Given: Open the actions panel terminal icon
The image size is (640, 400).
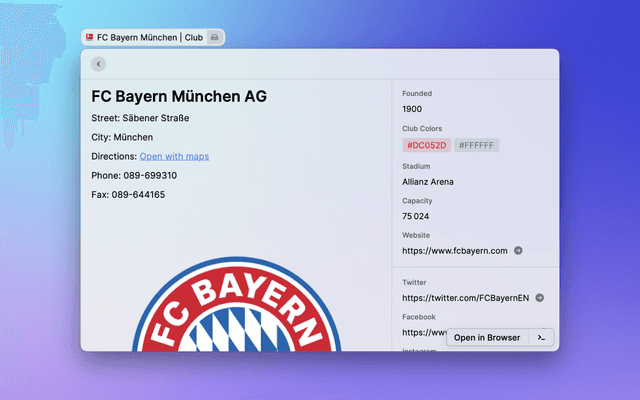Looking at the screenshot, I should pyautogui.click(x=540, y=338).
